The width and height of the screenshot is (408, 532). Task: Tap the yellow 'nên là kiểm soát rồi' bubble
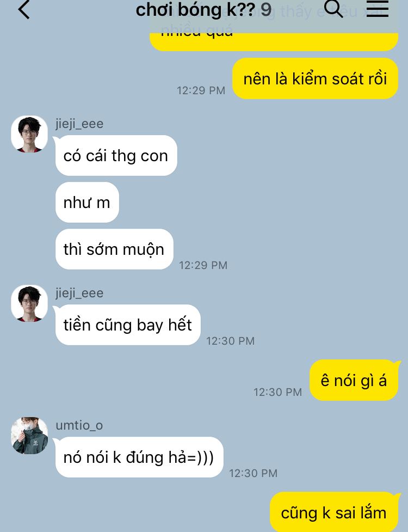coord(315,78)
